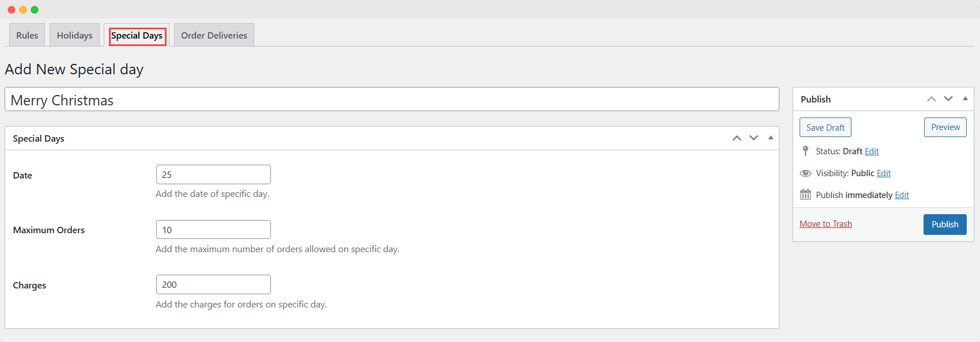Viewport: 980px width, 342px height.
Task: Move the Special Days box up
Action: tap(737, 138)
